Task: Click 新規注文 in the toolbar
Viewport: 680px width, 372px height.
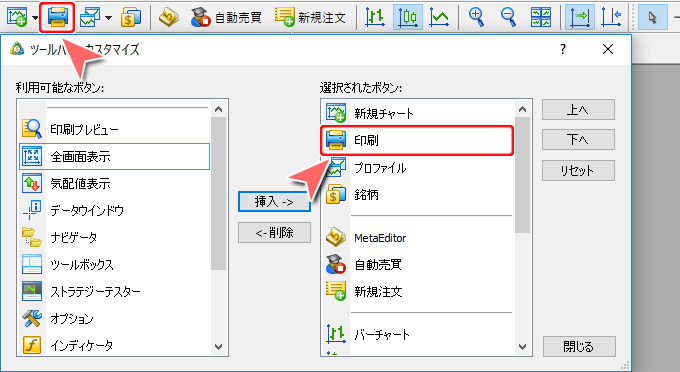Action: pyautogui.click(x=311, y=17)
